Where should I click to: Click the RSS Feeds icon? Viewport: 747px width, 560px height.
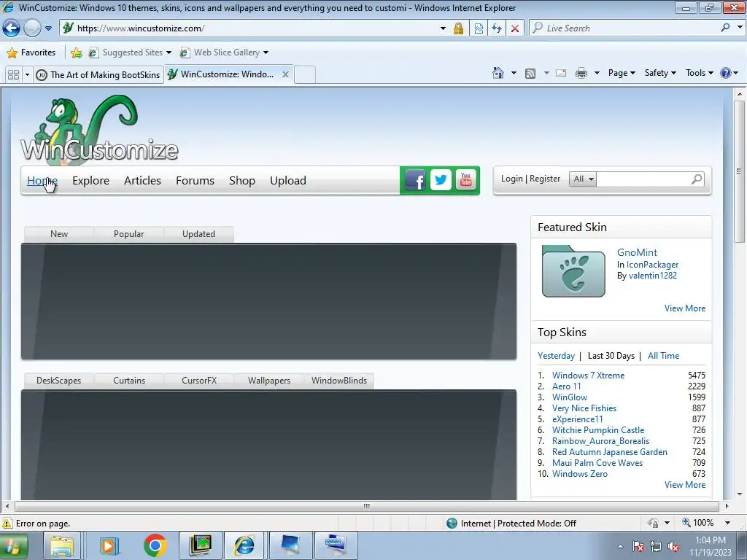[x=530, y=74]
